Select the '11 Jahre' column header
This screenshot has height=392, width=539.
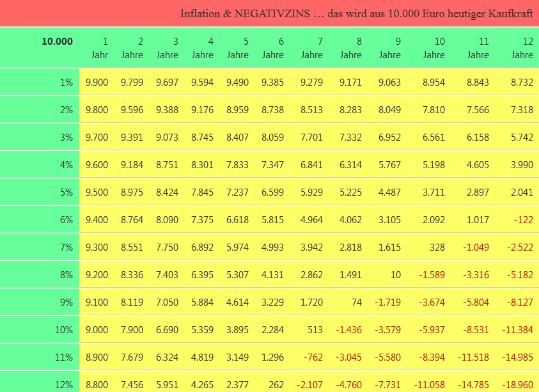[478, 48]
